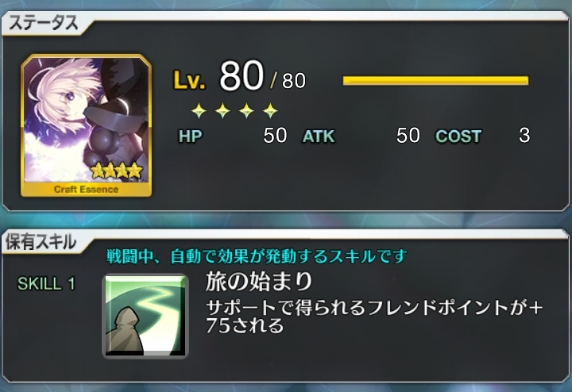Select the HP stat label

coord(190,136)
